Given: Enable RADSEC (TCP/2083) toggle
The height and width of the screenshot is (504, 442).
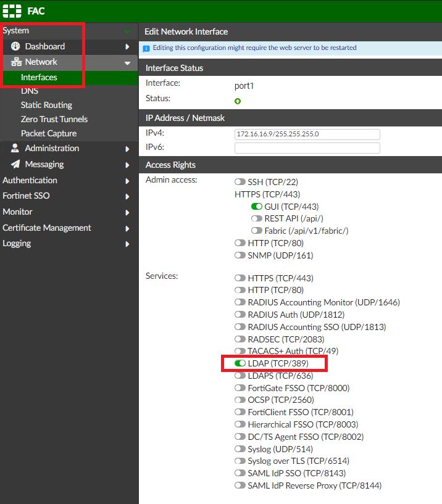Looking at the screenshot, I should tap(240, 339).
